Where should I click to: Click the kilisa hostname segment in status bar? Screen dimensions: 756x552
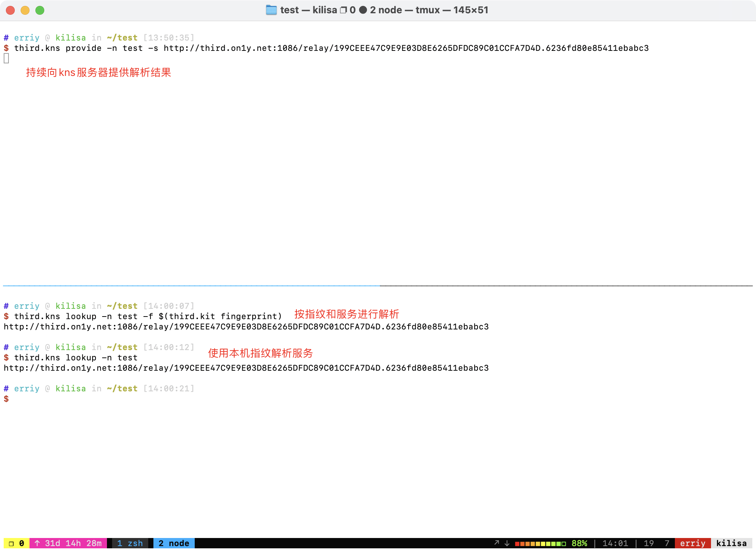tap(731, 543)
